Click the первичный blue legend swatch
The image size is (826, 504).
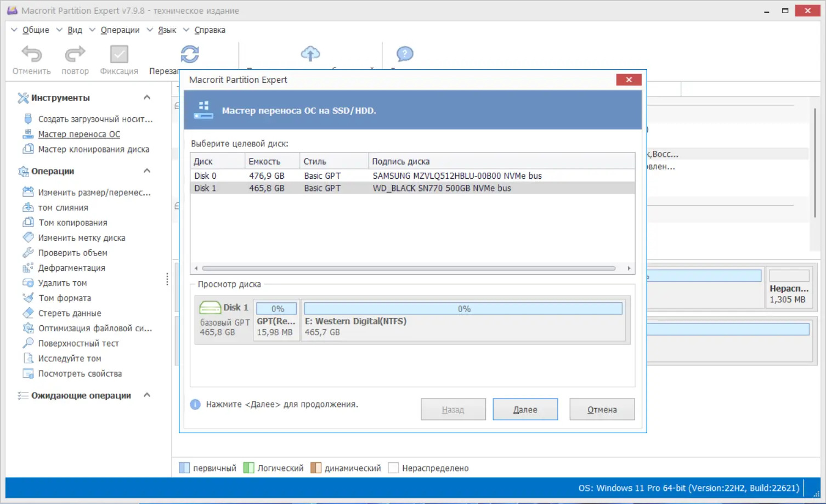pyautogui.click(x=184, y=468)
